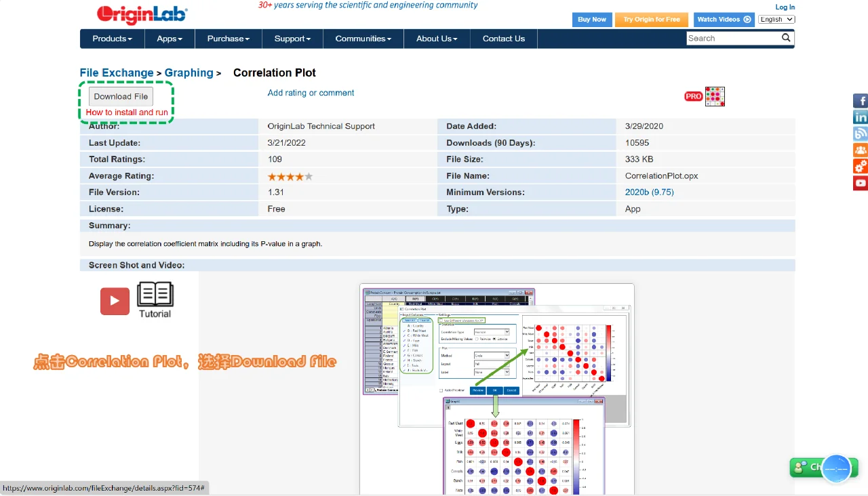868x496 pixels.
Task: Click the Download File button
Action: click(121, 96)
